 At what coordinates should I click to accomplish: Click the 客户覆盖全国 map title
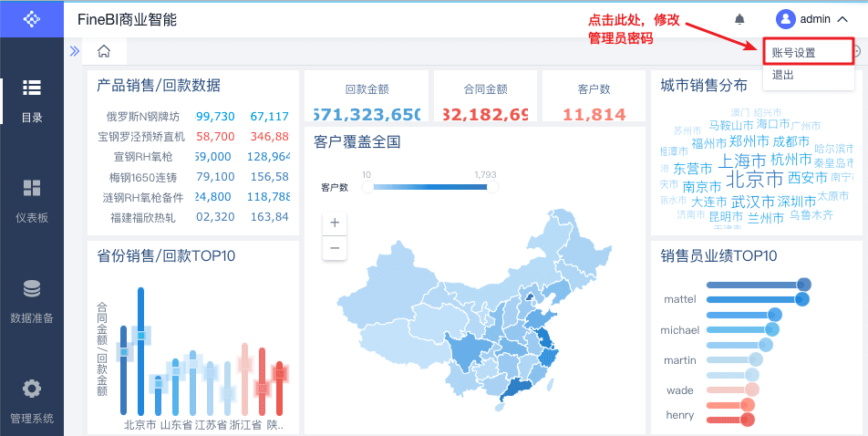click(356, 142)
